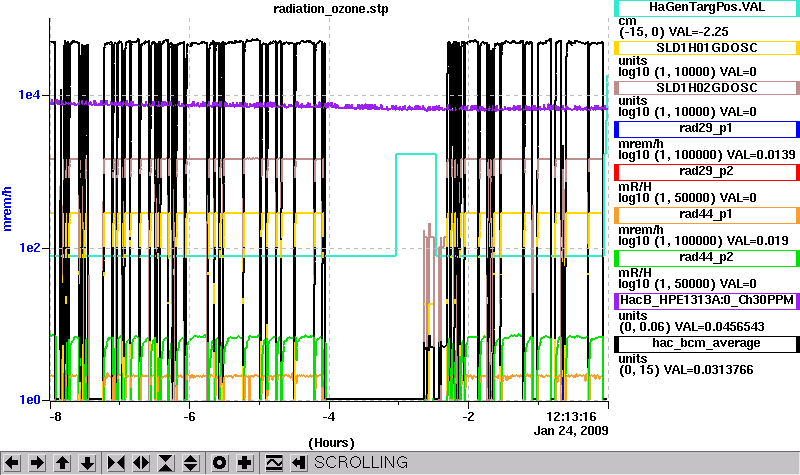Click the horizontal zoom-in bowtie icon

point(116,463)
